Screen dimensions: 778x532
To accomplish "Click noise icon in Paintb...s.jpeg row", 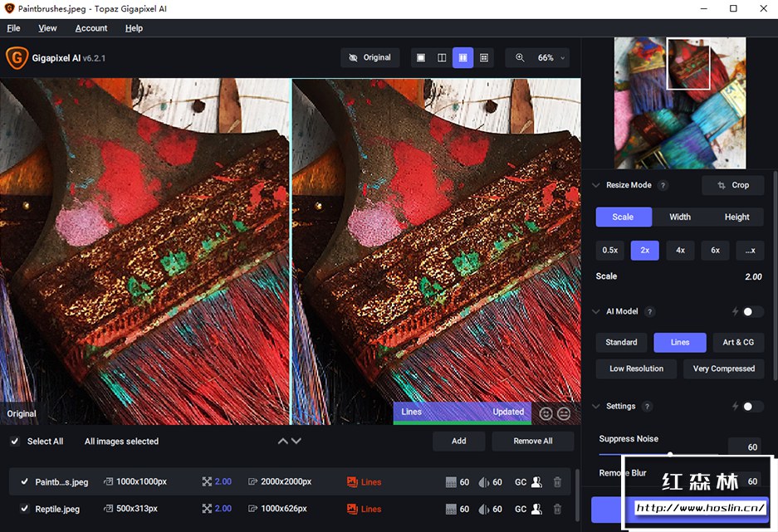I will 451,482.
